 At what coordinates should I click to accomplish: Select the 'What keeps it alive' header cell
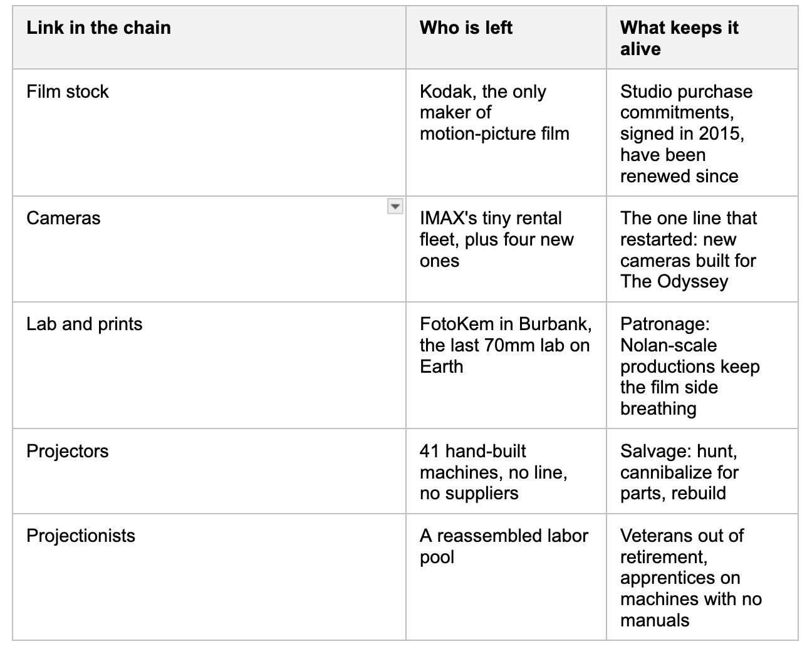click(x=702, y=38)
